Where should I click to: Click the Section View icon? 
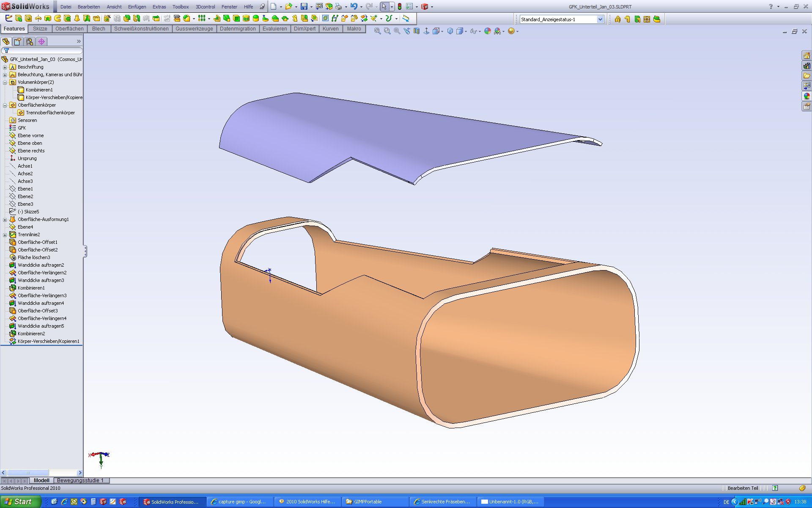(x=417, y=31)
